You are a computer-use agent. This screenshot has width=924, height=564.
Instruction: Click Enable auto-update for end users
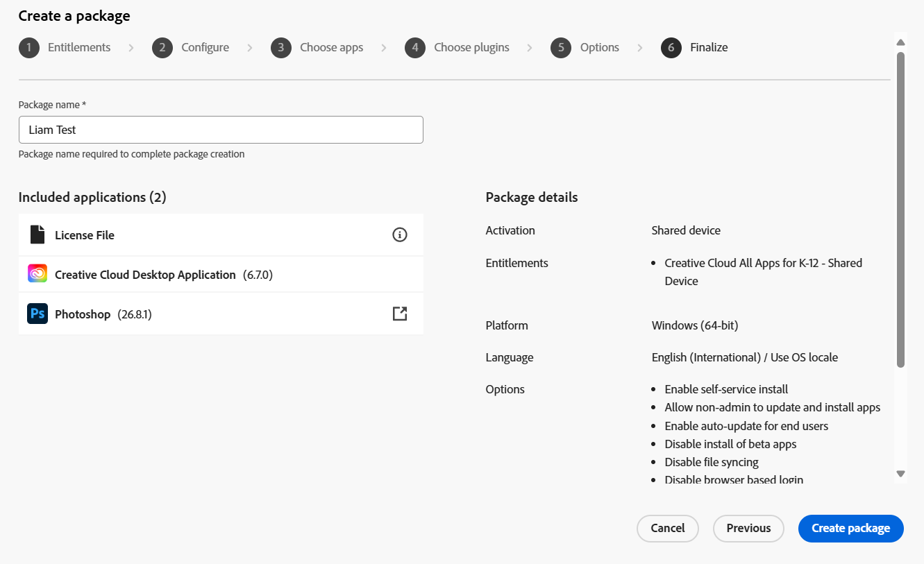coord(746,426)
